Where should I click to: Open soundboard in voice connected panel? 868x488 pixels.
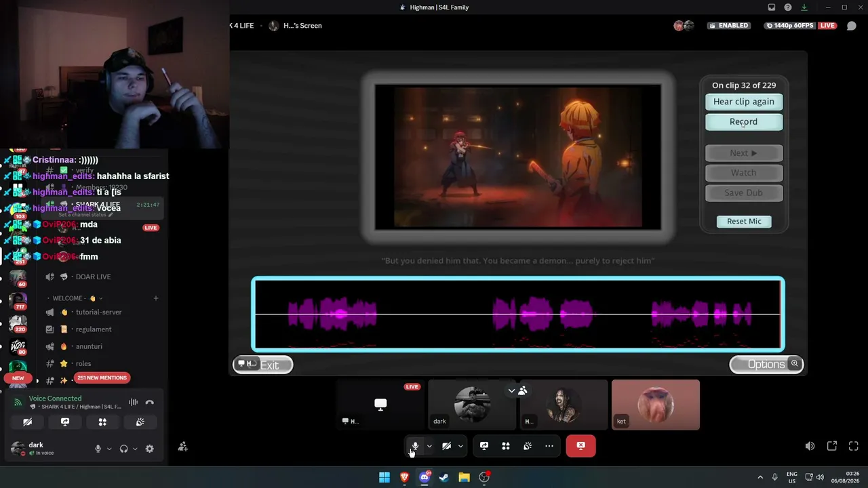(x=140, y=422)
